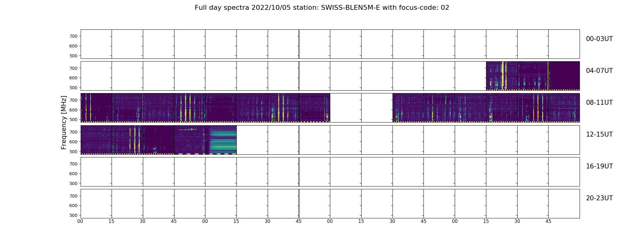
Task: Select the '20-23UT' row label
Action: [x=599, y=198]
